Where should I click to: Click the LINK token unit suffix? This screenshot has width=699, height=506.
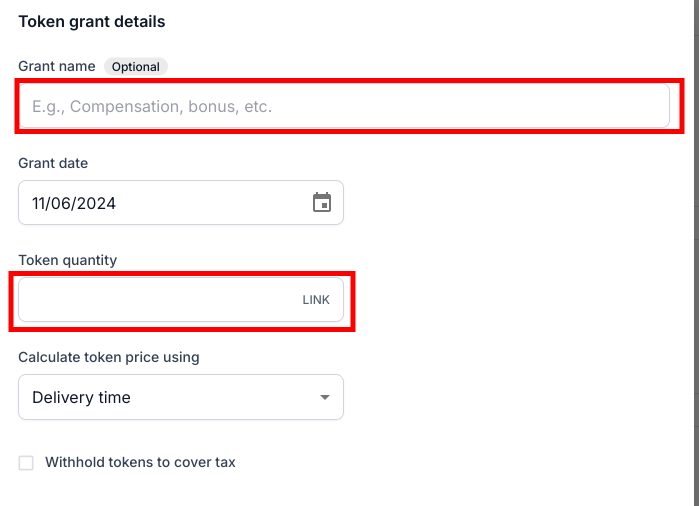316,300
